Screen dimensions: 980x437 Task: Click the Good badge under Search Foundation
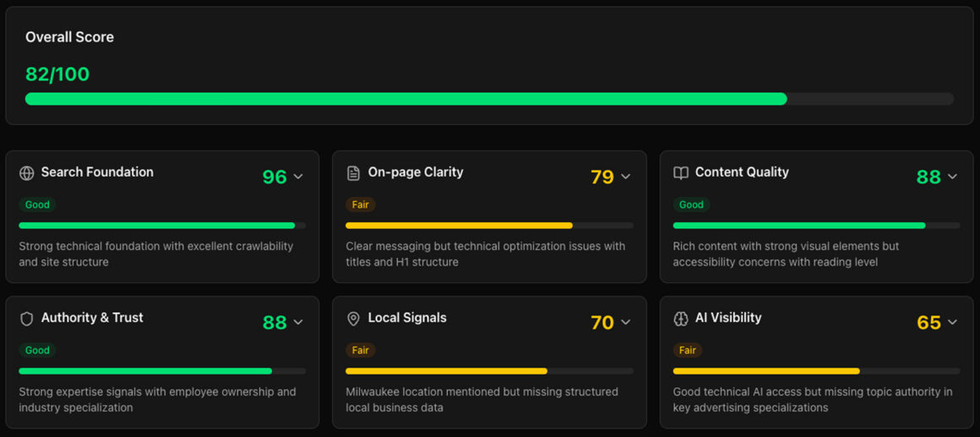[x=37, y=205]
